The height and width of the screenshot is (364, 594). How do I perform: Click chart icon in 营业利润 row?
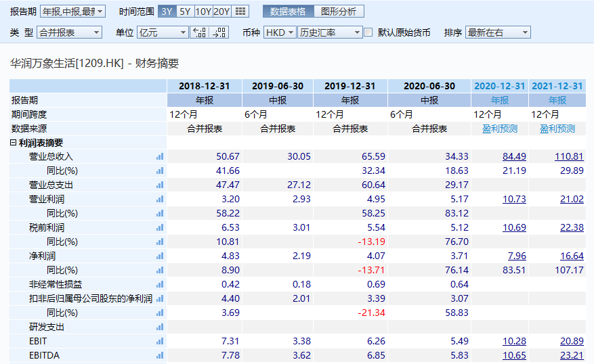point(160,199)
